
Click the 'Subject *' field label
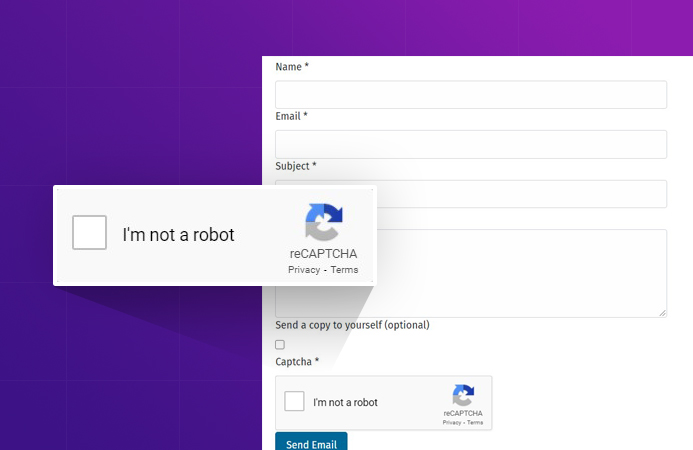[296, 166]
